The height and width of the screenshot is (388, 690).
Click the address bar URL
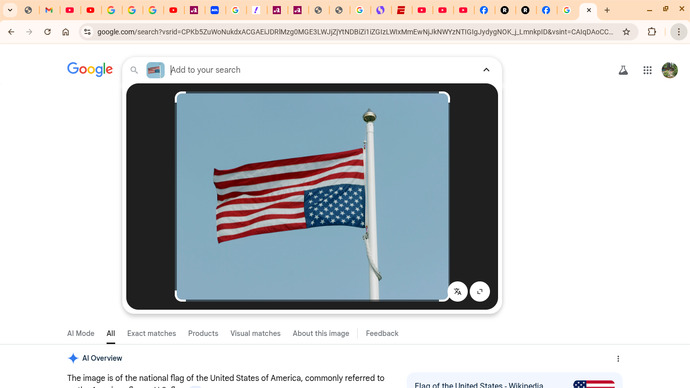[355, 32]
